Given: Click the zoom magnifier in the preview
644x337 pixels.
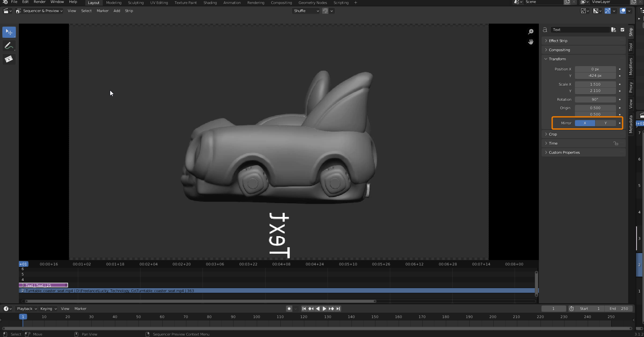Looking at the screenshot, I should [531, 32].
